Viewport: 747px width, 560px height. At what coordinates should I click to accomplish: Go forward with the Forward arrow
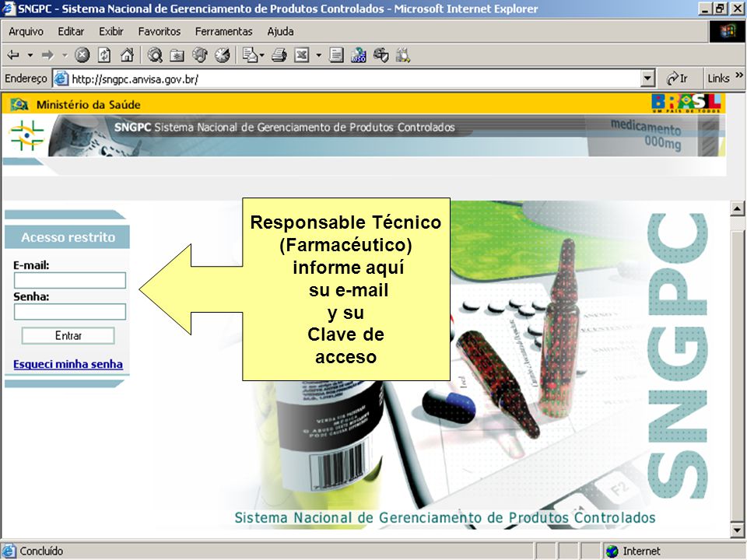click(47, 55)
